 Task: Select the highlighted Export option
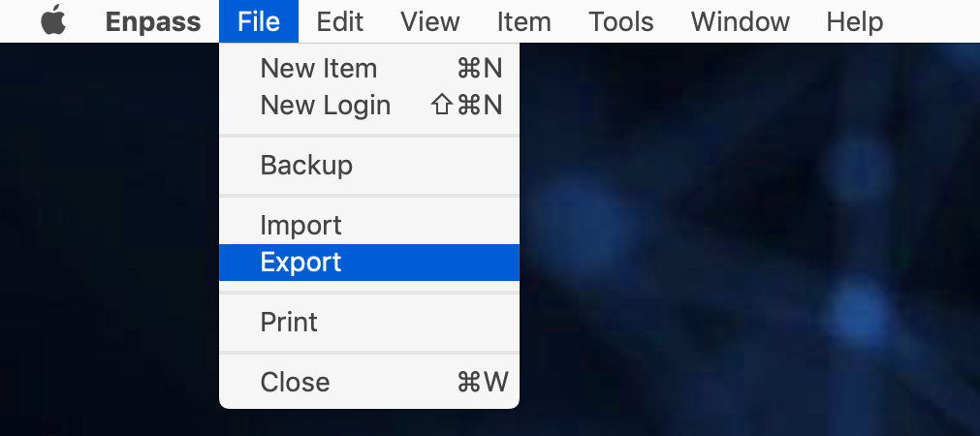point(300,263)
